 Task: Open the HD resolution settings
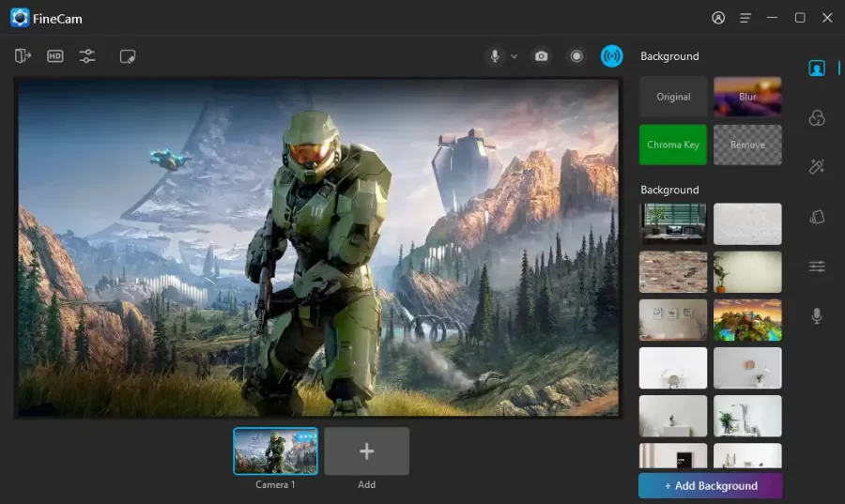[55, 56]
